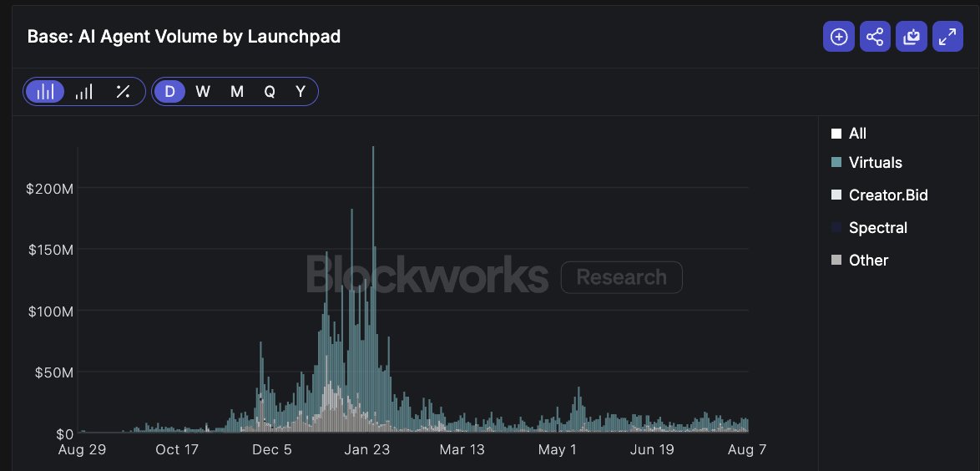Switch to the cumulative bar chart view

(83, 92)
